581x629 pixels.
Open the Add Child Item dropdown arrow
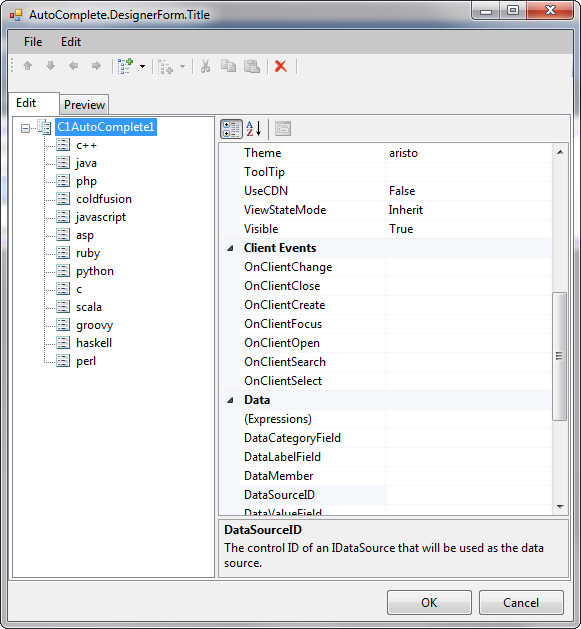(142, 67)
